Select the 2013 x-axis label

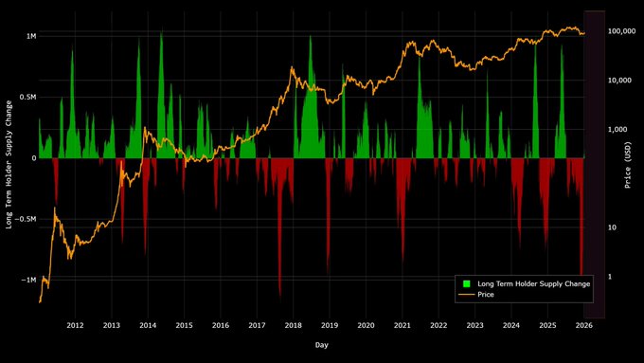click(x=112, y=325)
